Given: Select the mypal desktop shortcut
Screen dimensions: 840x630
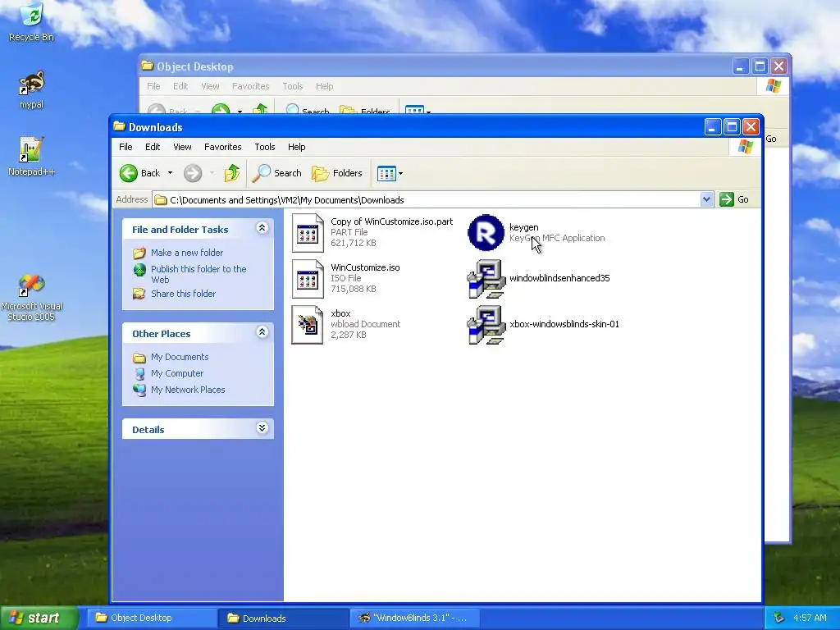Looking at the screenshot, I should [32, 89].
